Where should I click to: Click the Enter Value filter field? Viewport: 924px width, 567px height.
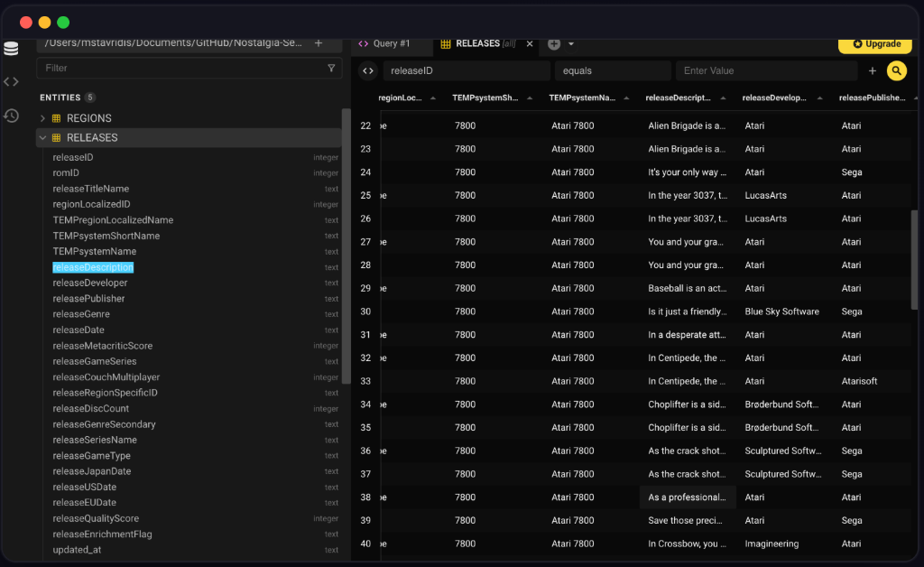pos(766,70)
